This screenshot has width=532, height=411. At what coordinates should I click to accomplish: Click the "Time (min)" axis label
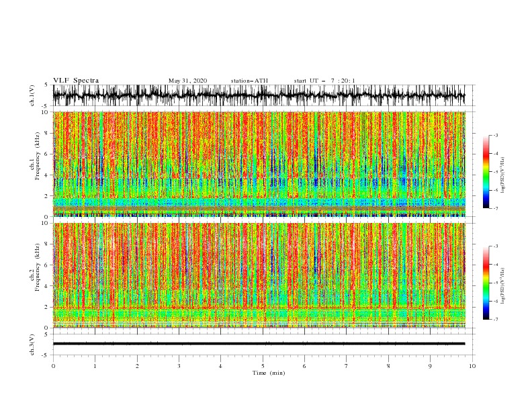[269, 373]
